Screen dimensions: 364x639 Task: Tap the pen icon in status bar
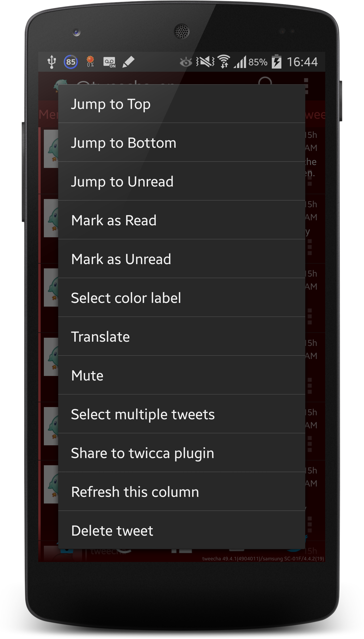129,62
